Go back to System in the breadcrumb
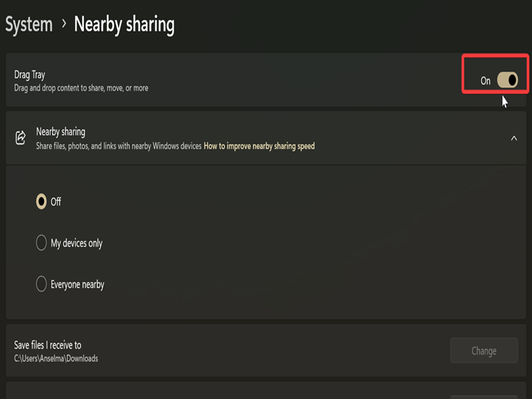 pos(29,25)
